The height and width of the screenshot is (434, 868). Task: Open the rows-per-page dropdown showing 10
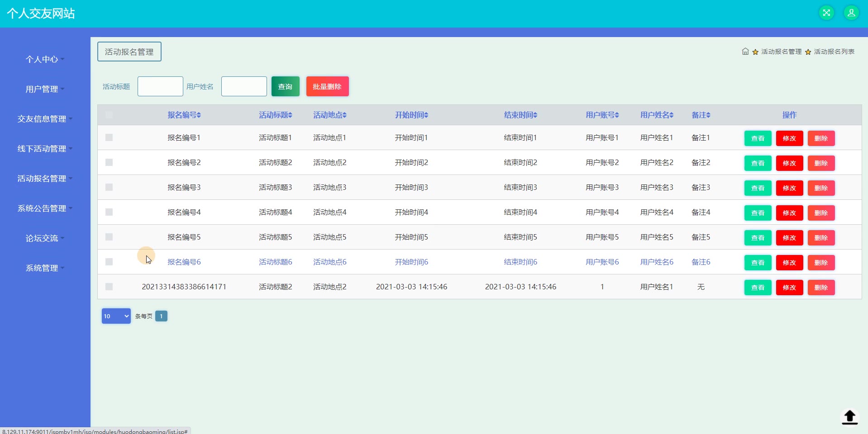(x=116, y=316)
